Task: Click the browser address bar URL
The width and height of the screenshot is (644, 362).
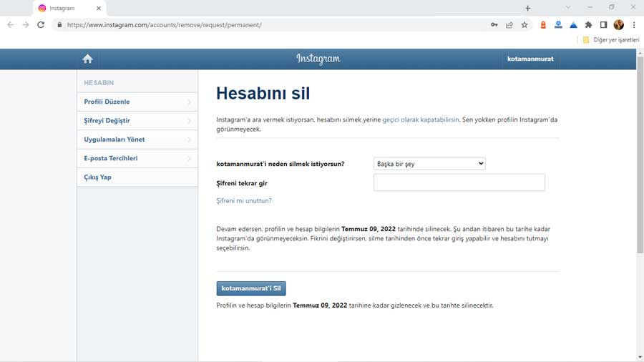Action: pos(165,24)
